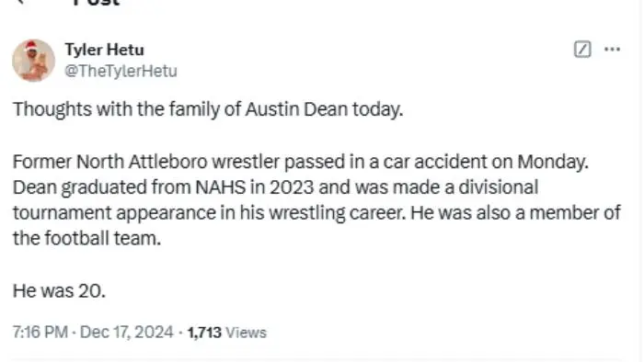Open the three-dot more options menu
This screenshot has height=362, width=644.
612,50
